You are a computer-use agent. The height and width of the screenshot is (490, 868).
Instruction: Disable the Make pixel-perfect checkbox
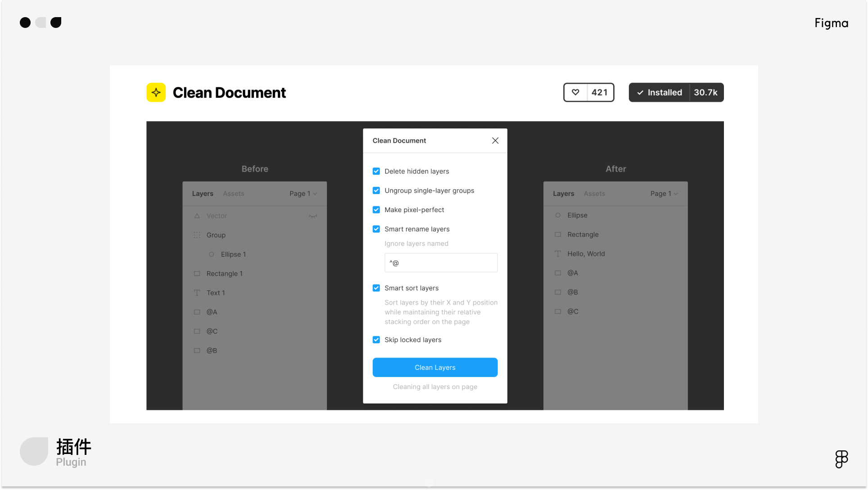coord(376,210)
